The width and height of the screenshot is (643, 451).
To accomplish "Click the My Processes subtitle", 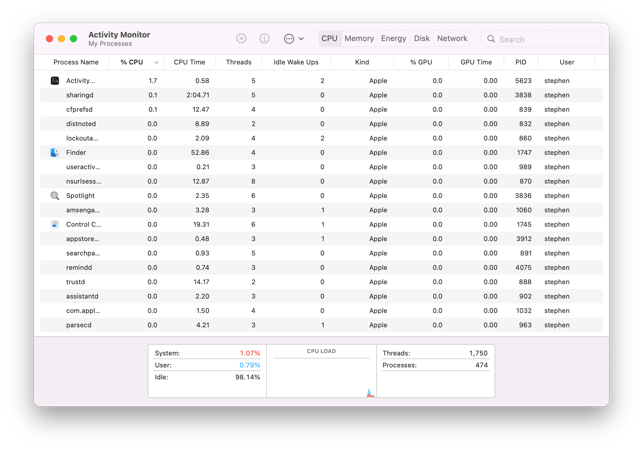I will pyautogui.click(x=110, y=44).
